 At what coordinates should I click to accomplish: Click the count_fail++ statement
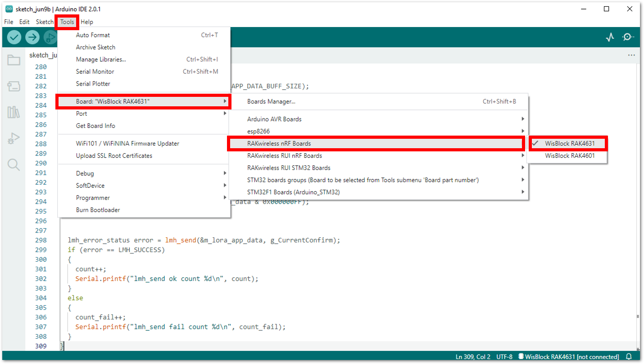point(100,317)
